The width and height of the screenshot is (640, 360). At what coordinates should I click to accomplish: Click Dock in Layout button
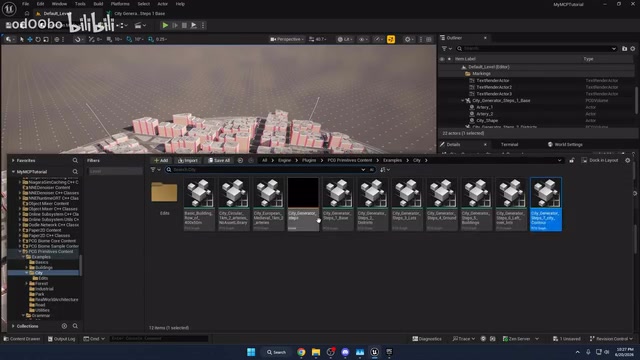600,160
